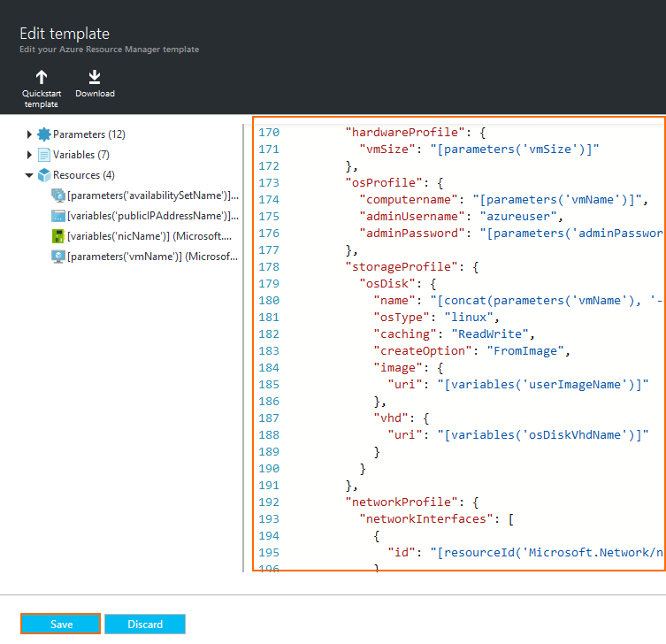
Task: Click the "networkInterfaces" key in editor
Action: click(426, 519)
